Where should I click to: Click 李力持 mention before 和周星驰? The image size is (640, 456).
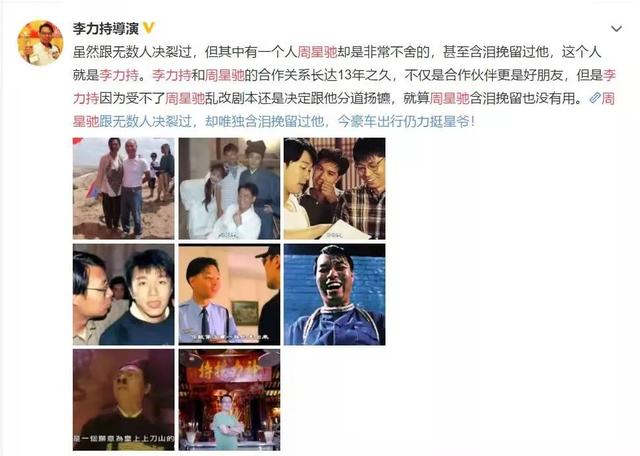171,75
